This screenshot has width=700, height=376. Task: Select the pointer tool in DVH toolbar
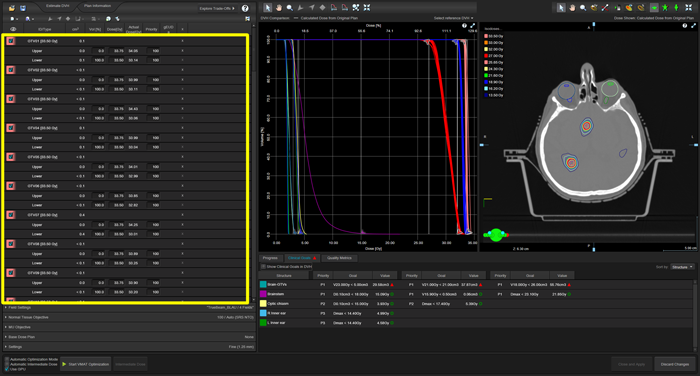[267, 8]
